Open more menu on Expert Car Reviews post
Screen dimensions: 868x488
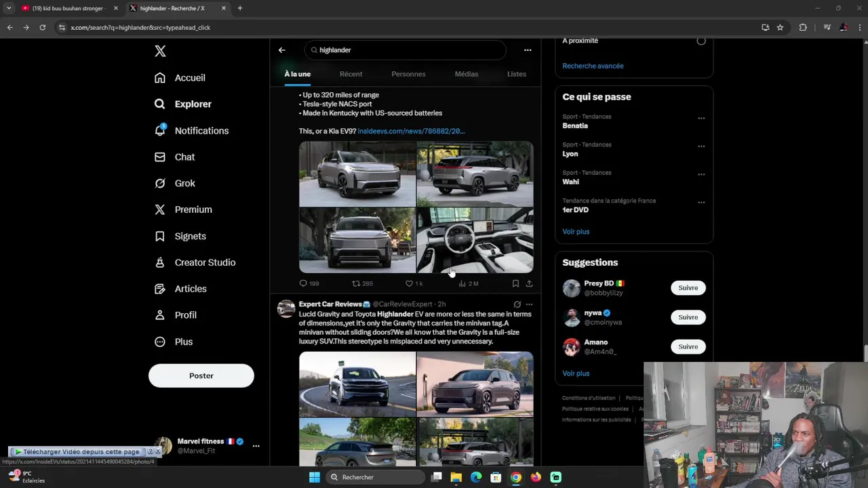click(x=529, y=304)
